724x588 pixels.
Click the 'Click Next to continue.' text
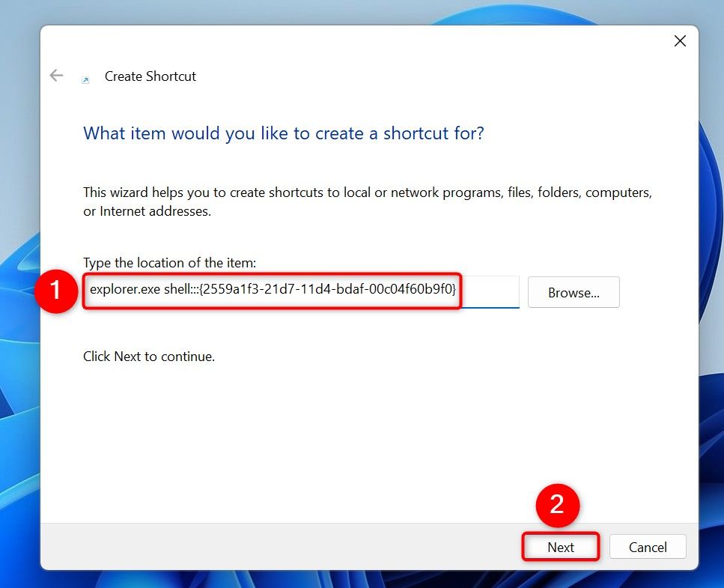pos(149,357)
